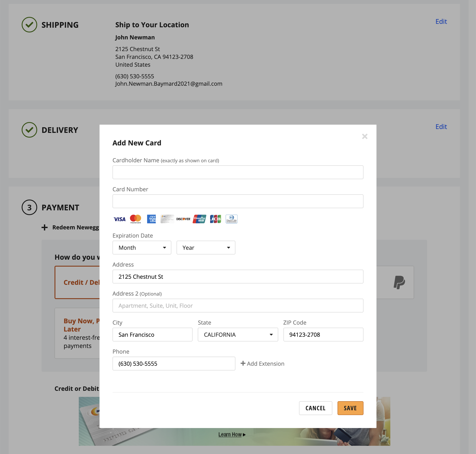Click inside the Cardholder Name field
476x454 pixels.
tap(238, 172)
